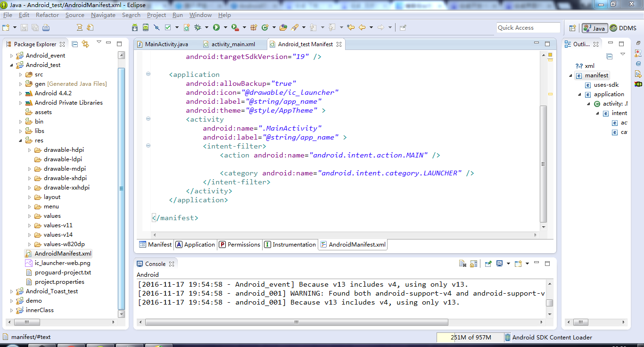Open the dropdown arrow next to Run

[x=225, y=27]
